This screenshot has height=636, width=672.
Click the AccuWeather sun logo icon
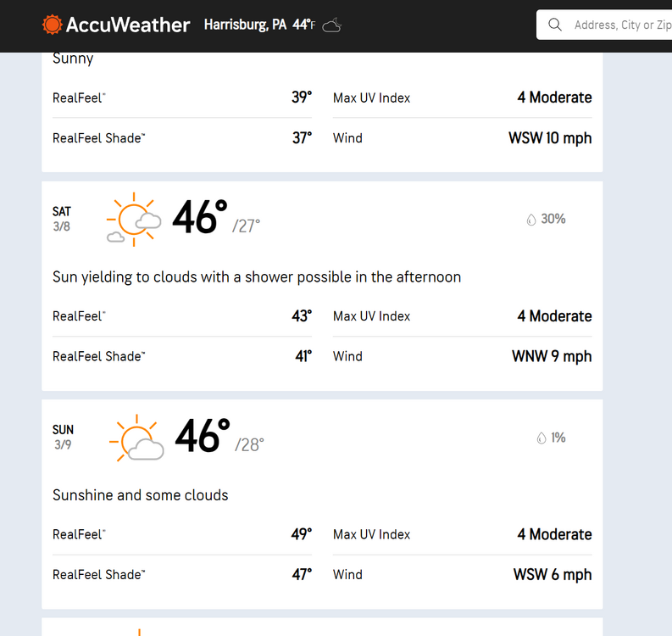53,25
